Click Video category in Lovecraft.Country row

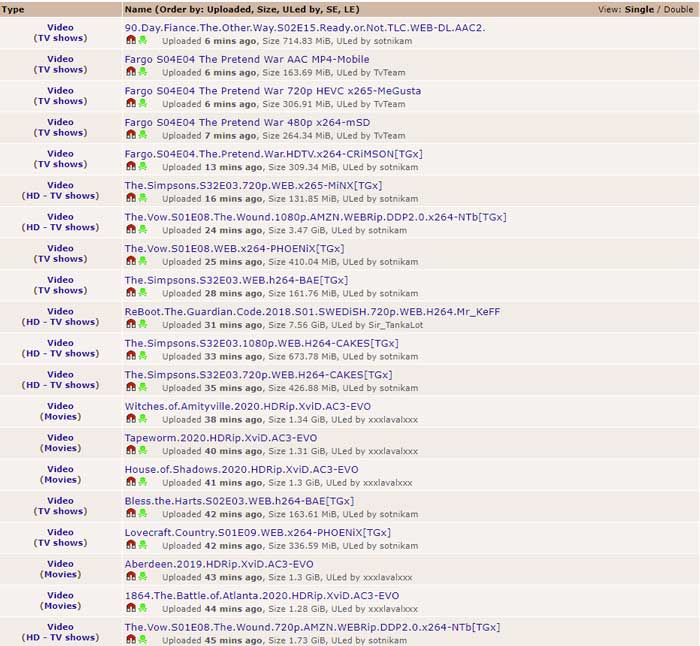60,532
